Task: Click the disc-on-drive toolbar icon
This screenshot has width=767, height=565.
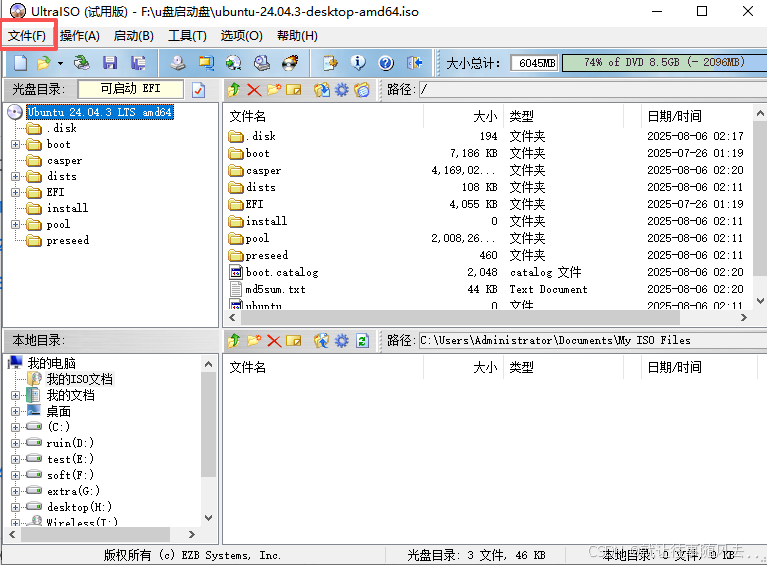Action: coord(262,63)
